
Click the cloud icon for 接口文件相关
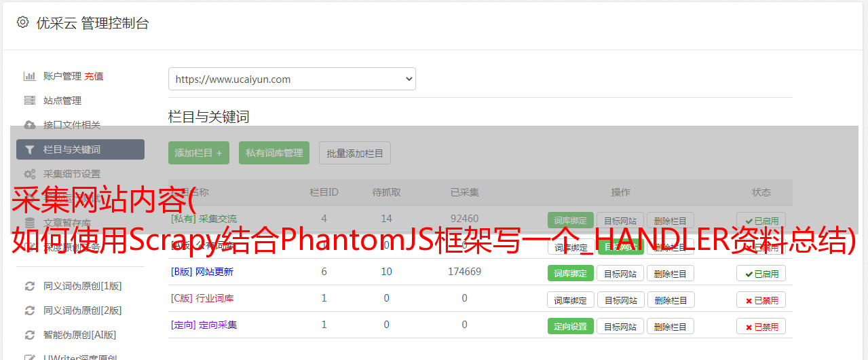point(30,125)
